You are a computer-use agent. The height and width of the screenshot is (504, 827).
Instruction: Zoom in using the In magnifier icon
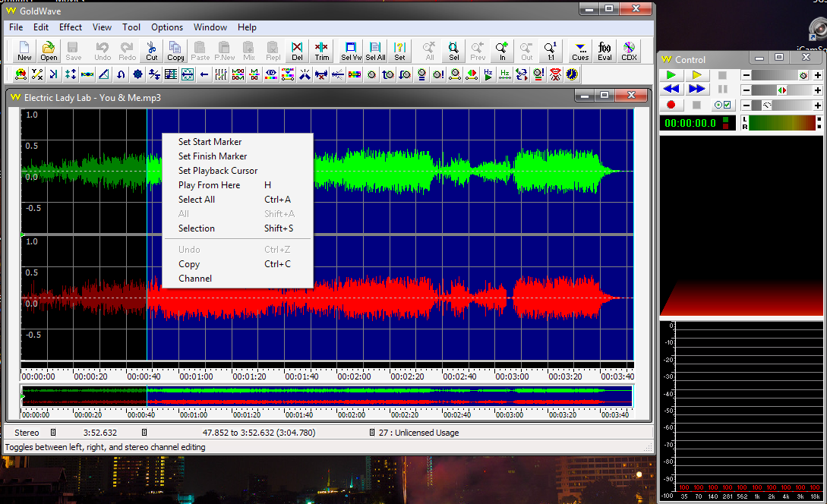coord(502,51)
